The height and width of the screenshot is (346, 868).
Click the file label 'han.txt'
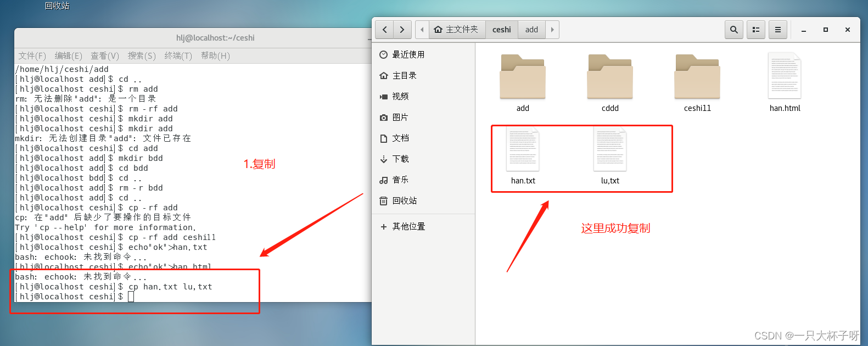click(x=523, y=181)
